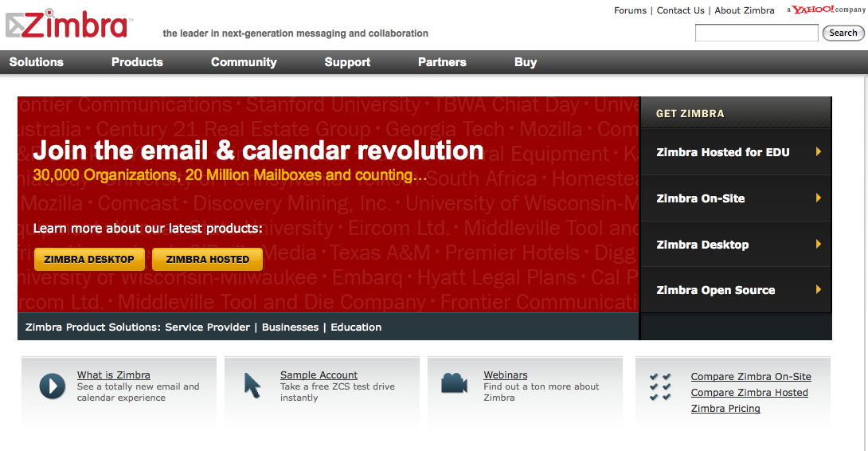Screen dimensions: 868x451
Task: Click the 30,000 Organizations subheading text
Action: (229, 175)
